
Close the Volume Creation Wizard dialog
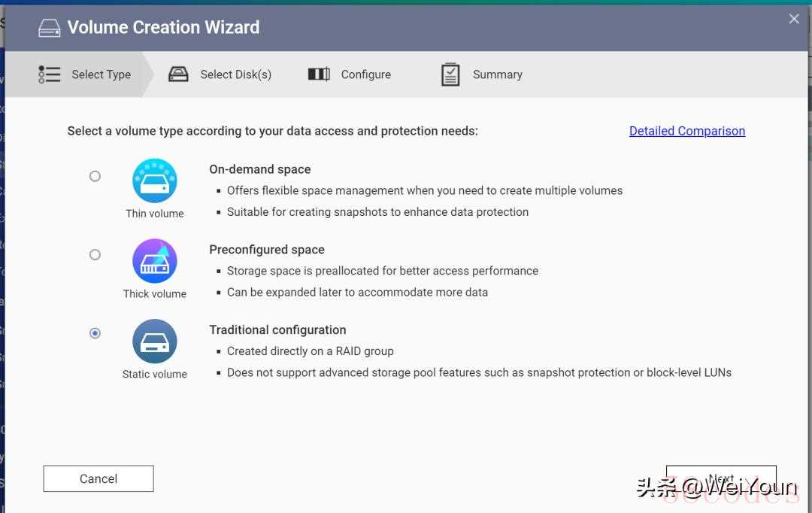coord(794,19)
